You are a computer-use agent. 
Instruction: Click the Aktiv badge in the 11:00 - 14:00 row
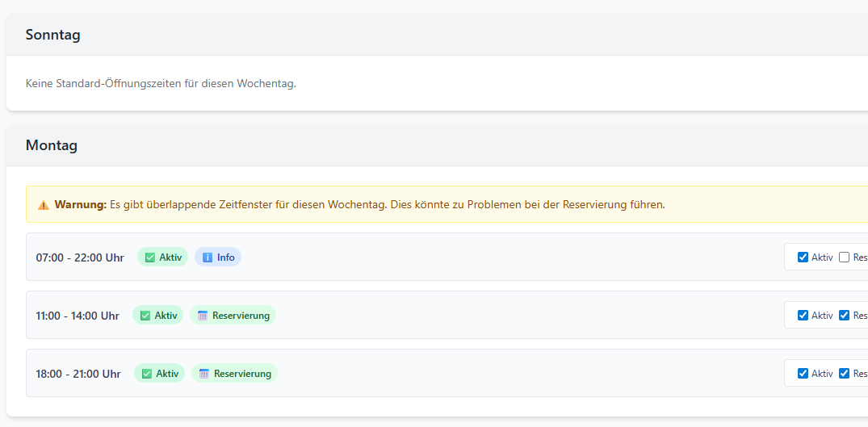coord(157,316)
